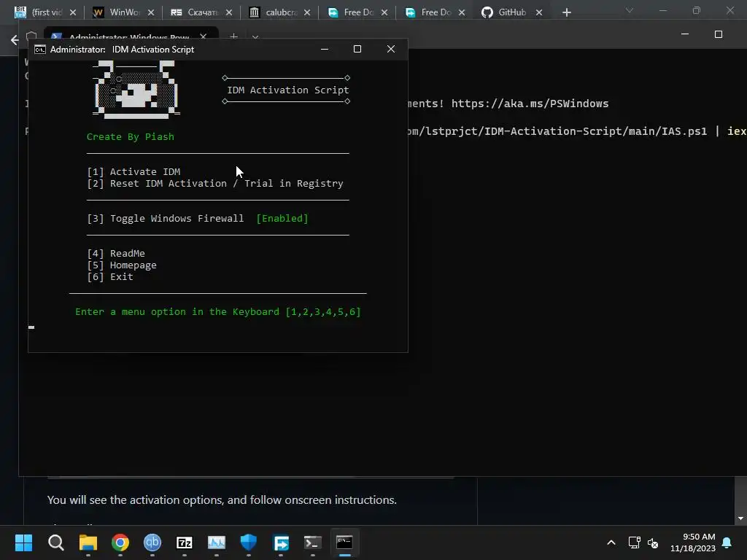
Task: Click the 'You will see the activation options' sentence
Action: [x=222, y=499]
